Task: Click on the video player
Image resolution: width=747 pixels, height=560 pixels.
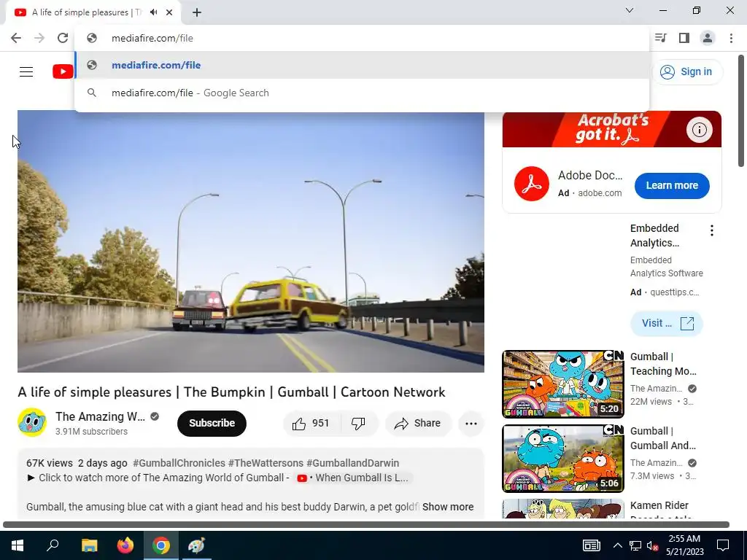Action: click(251, 241)
